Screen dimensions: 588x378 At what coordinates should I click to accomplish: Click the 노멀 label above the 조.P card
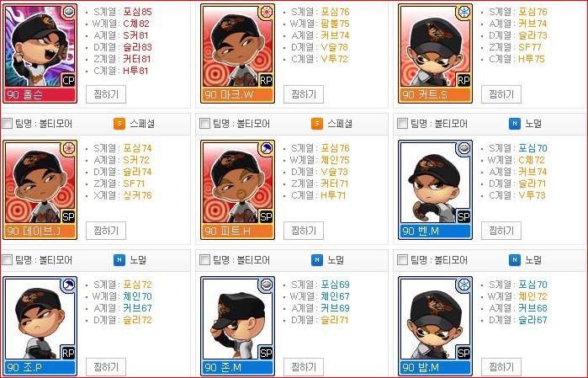(x=138, y=260)
